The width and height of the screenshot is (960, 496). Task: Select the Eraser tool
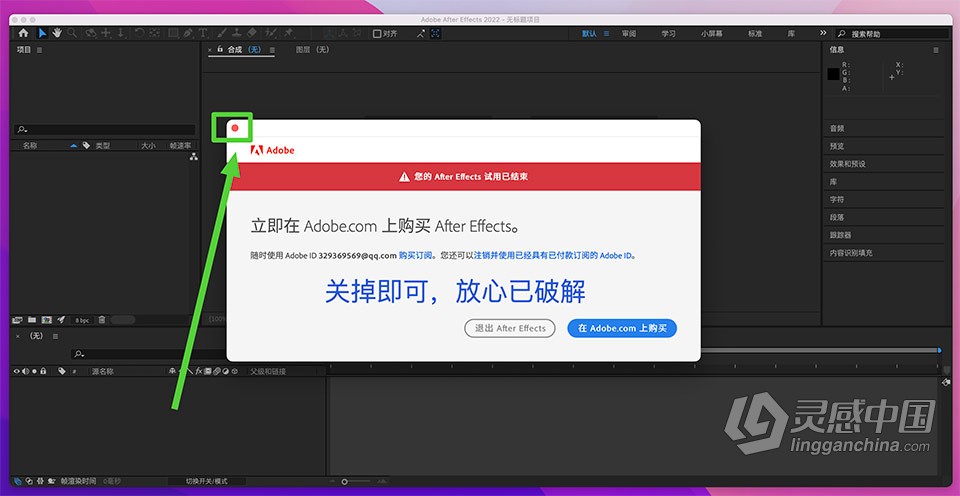tap(252, 33)
